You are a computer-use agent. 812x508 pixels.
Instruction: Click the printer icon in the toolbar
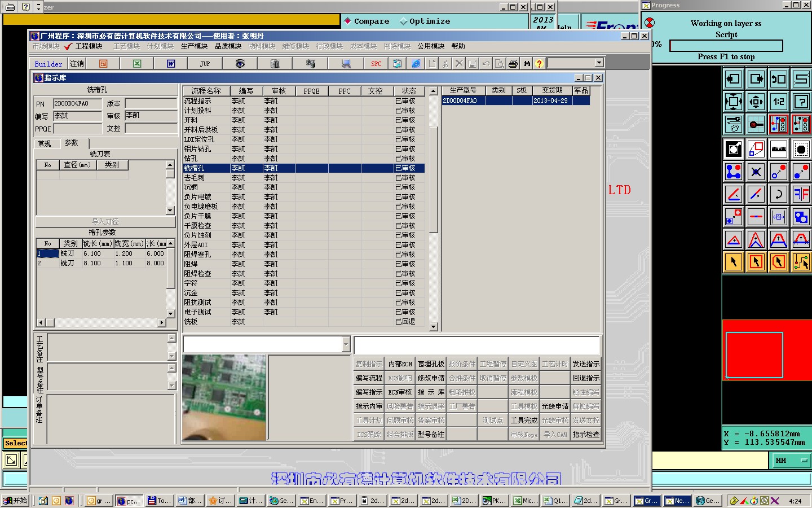click(x=513, y=64)
